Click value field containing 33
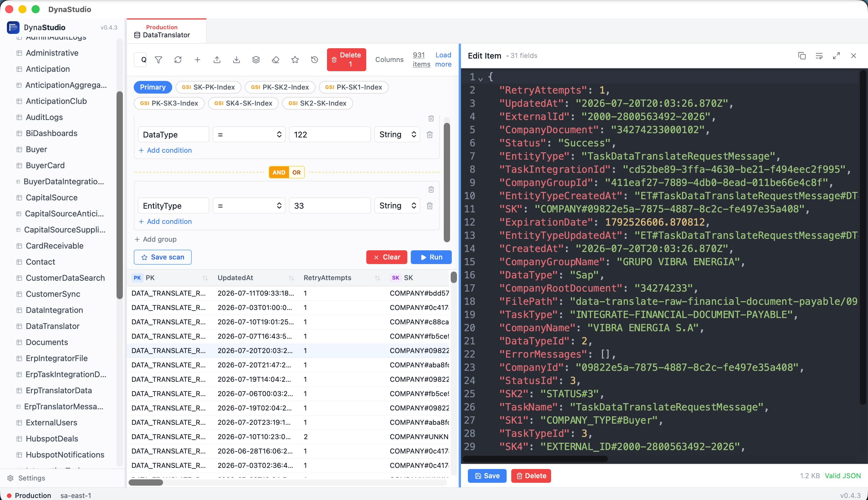868x500 pixels. pyautogui.click(x=330, y=206)
